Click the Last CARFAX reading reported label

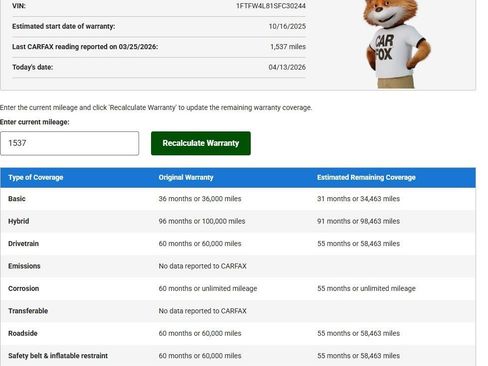point(85,47)
